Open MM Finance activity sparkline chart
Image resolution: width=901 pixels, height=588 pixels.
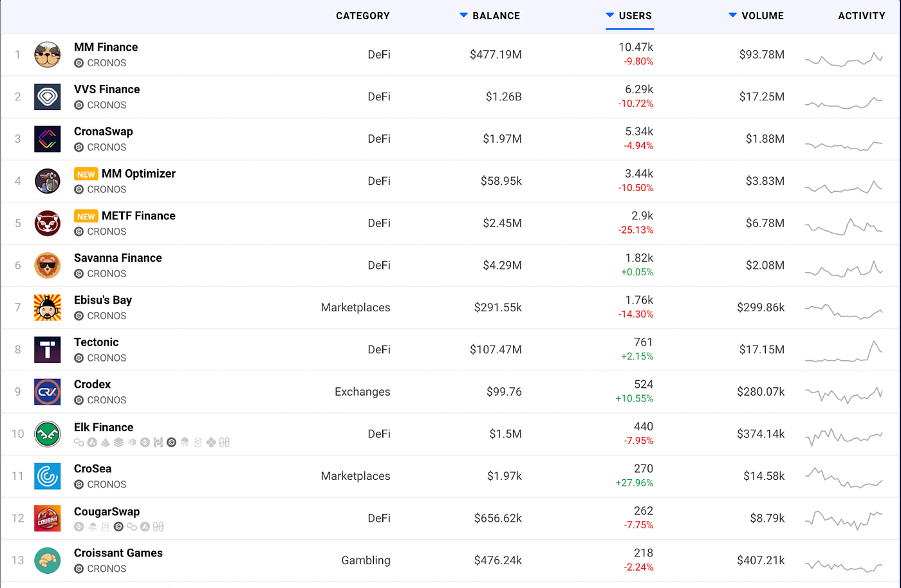coord(844,59)
